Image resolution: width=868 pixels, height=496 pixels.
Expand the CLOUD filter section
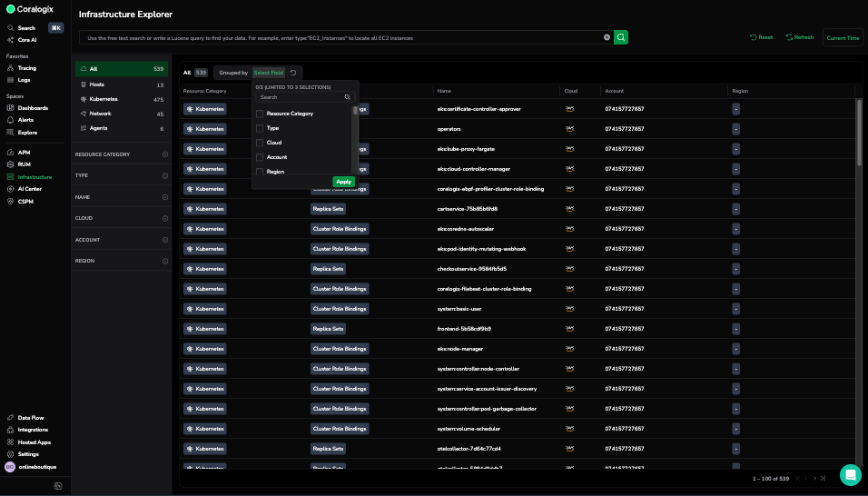point(165,218)
